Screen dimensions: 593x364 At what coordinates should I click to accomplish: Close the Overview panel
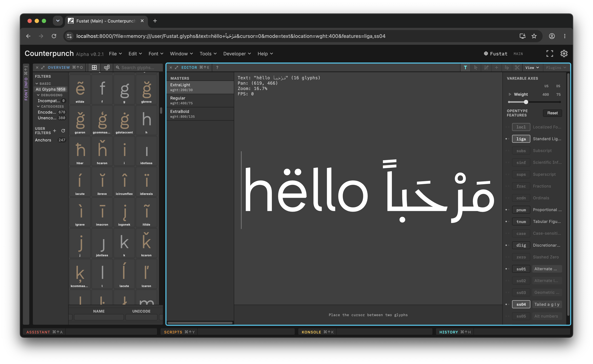coord(37,68)
